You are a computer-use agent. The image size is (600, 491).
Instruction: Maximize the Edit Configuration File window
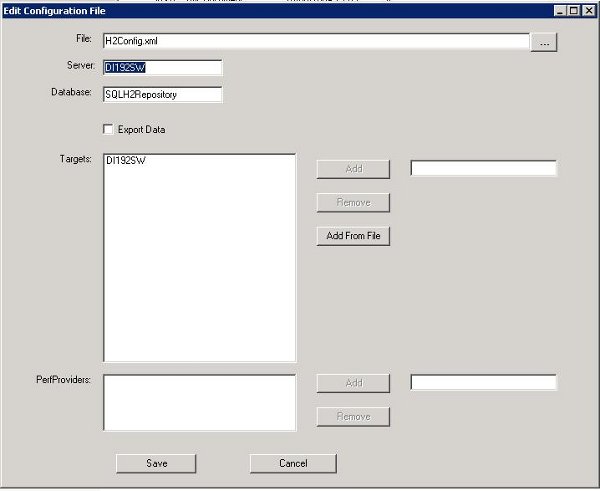tap(574, 10)
